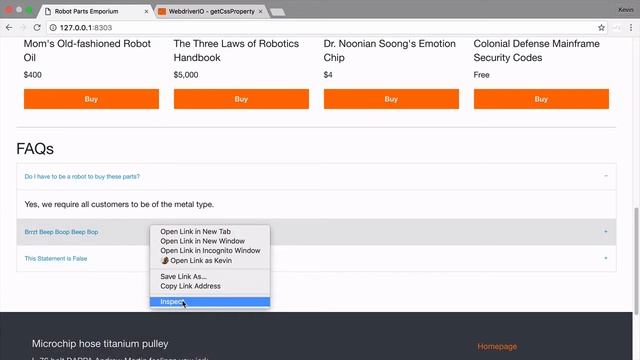
Task: Close the WebdriverIO getCssProperty tab
Action: [x=260, y=11]
